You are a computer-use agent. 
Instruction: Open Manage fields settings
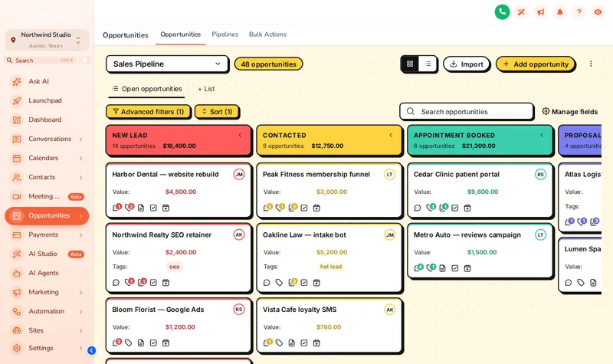(x=569, y=112)
